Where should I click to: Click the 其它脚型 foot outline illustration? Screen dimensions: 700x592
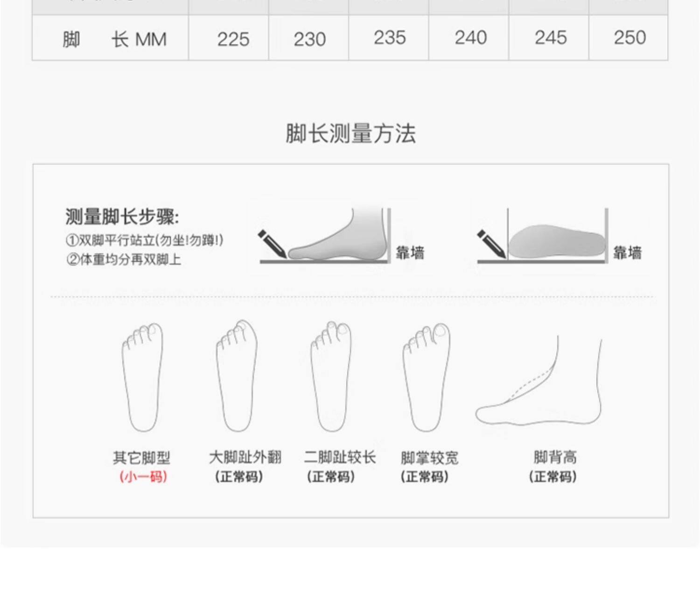tap(142, 377)
